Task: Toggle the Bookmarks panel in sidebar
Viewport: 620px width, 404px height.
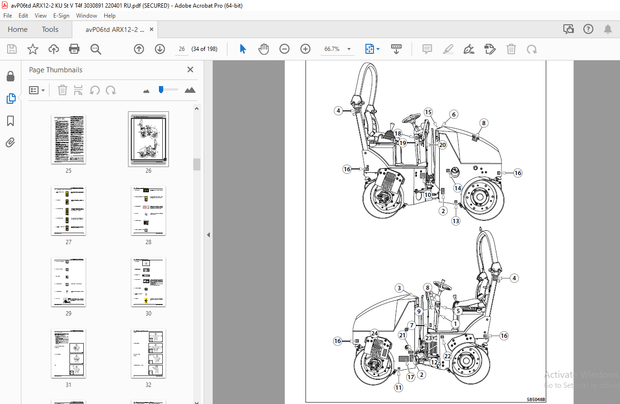Action: click(11, 120)
